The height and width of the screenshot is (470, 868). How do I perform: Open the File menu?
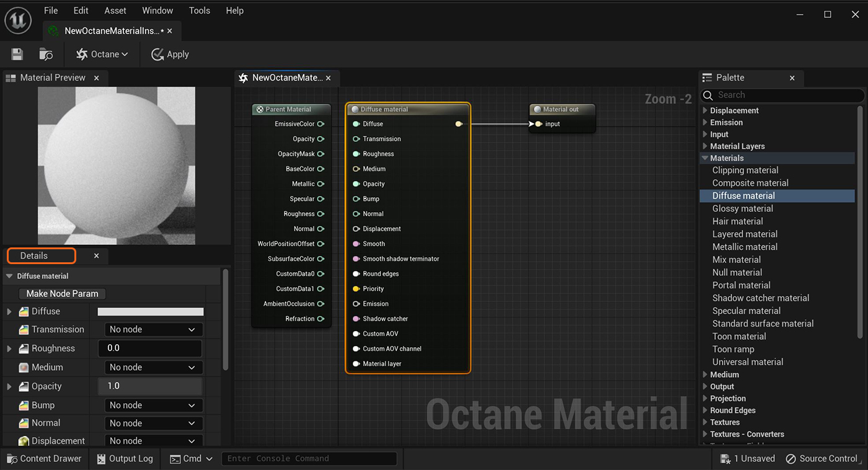coord(51,11)
